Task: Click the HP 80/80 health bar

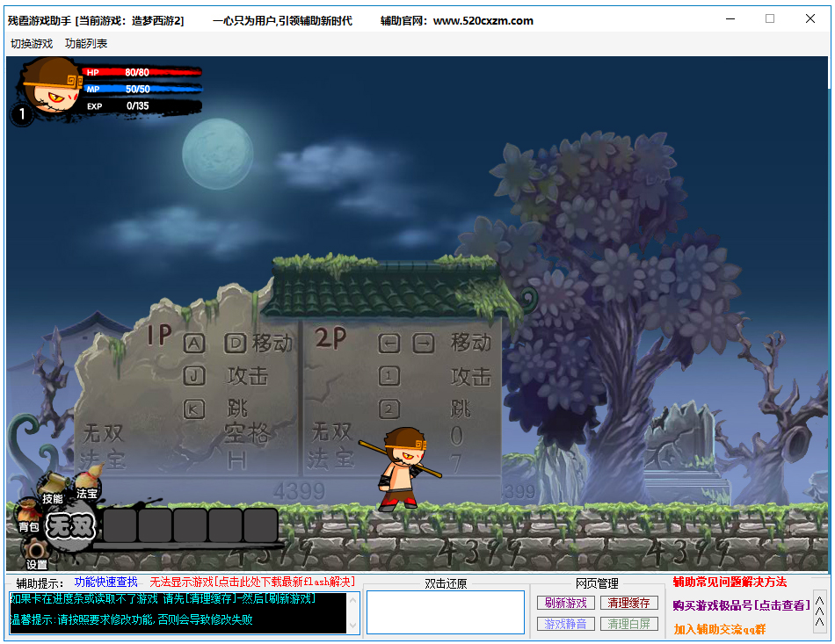Action: click(142, 72)
